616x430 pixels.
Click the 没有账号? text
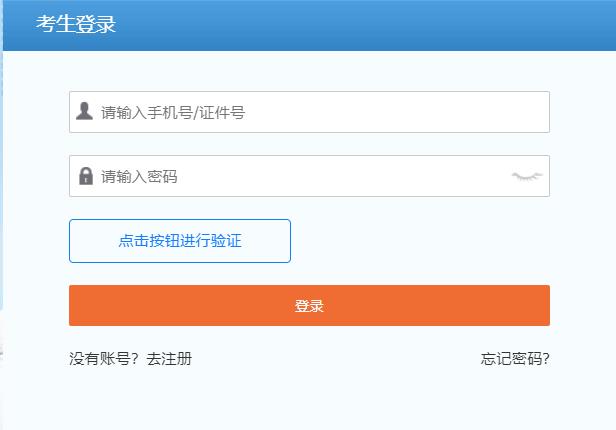coord(104,359)
